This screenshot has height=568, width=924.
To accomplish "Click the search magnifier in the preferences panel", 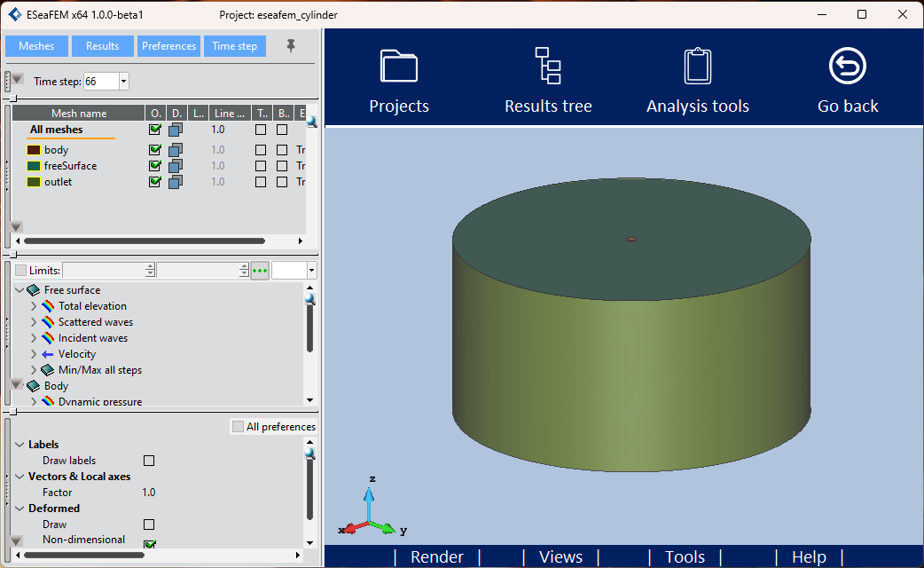I will click(x=310, y=454).
